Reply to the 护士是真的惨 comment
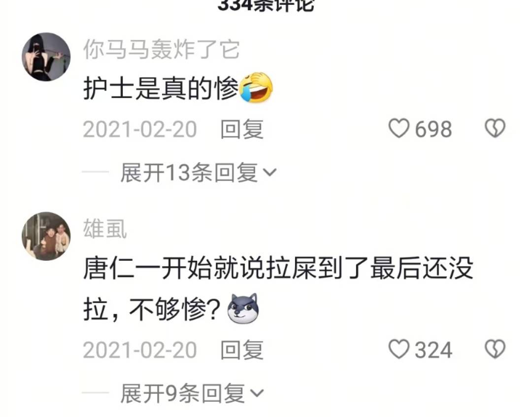532x417 pixels. (242, 129)
